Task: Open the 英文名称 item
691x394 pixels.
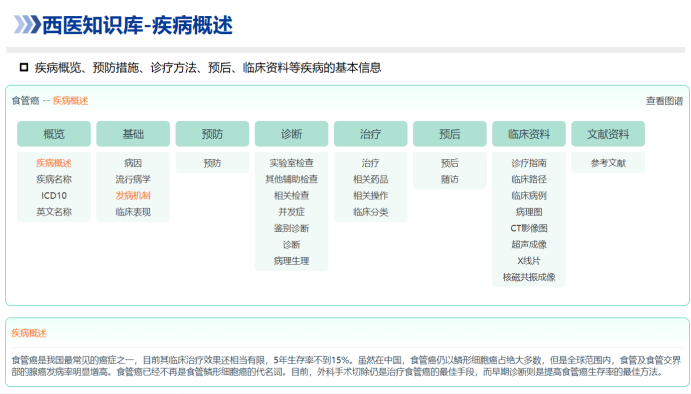Action: pos(54,212)
